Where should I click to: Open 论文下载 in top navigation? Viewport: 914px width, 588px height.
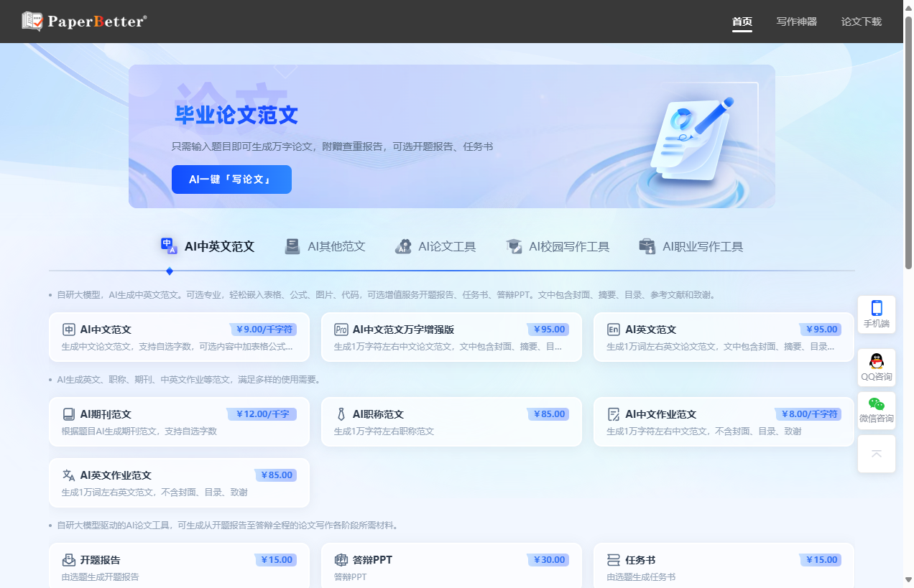(x=861, y=22)
